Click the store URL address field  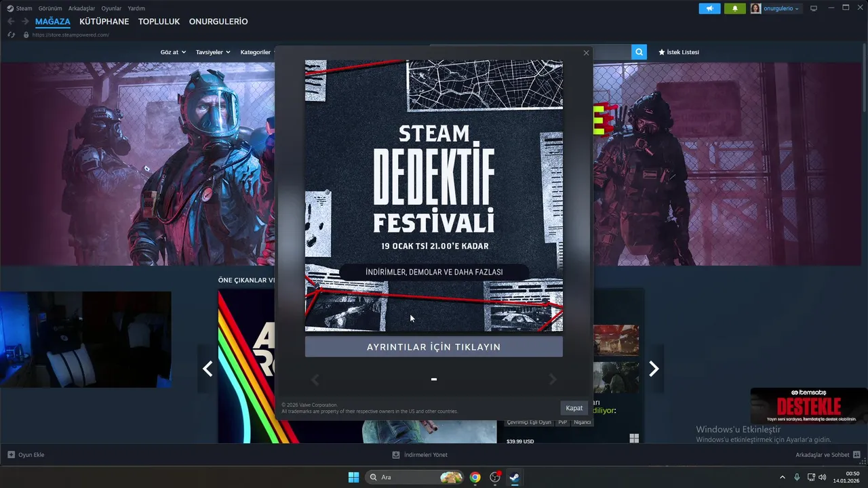71,35
